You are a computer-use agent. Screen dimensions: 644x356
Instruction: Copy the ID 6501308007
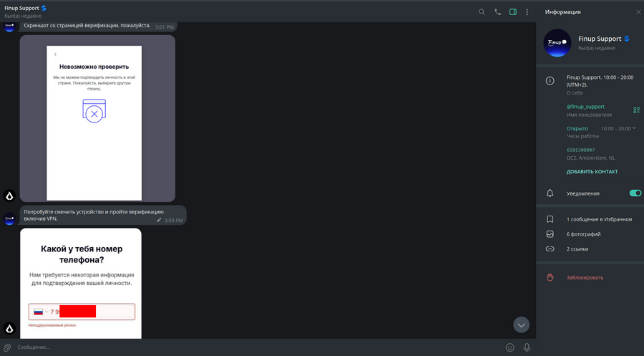(580, 150)
